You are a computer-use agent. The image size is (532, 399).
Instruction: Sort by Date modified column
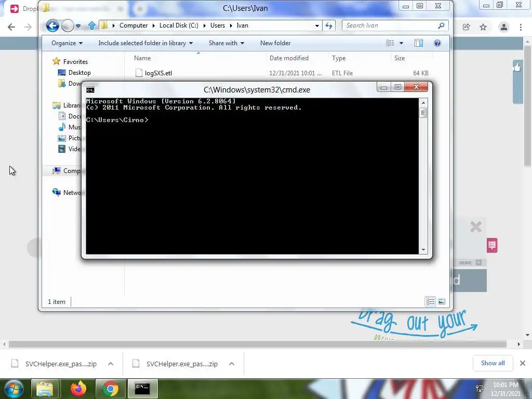289,58
